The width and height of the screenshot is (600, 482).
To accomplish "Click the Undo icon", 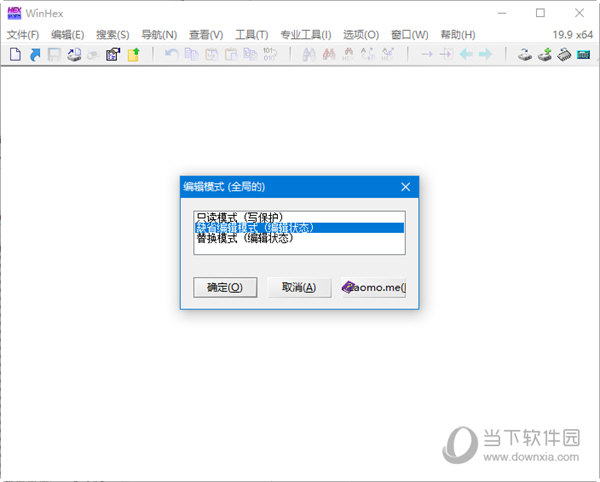I will tap(171, 54).
